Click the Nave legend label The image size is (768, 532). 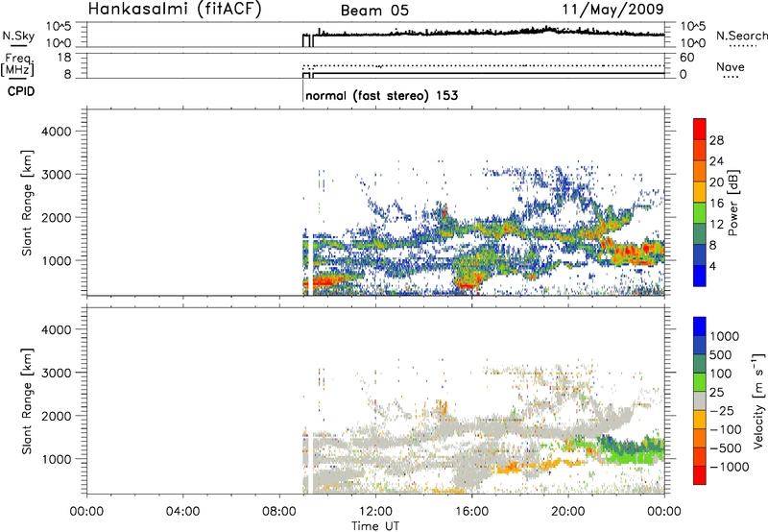coord(731,66)
